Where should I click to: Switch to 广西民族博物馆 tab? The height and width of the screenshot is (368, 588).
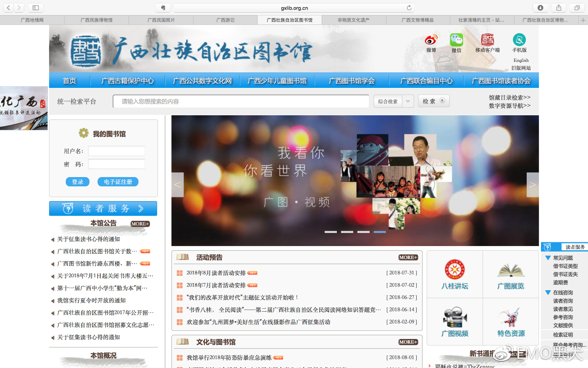(x=97, y=20)
